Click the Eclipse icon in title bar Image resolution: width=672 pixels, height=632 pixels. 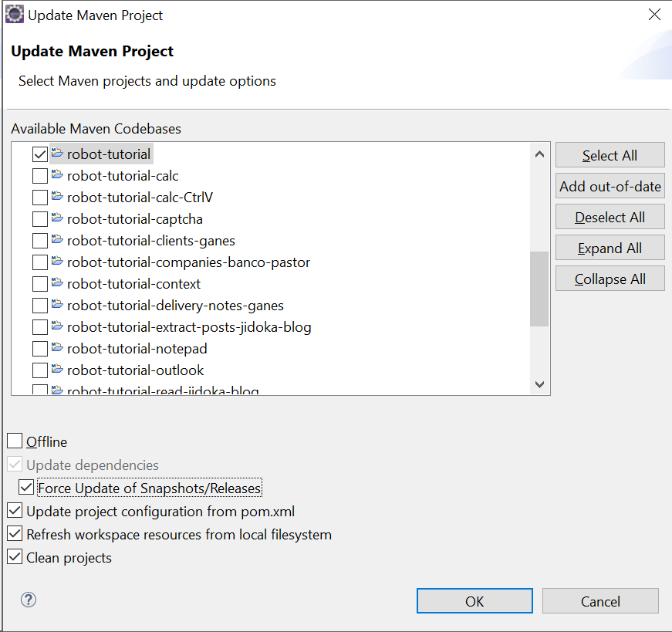tap(14, 15)
